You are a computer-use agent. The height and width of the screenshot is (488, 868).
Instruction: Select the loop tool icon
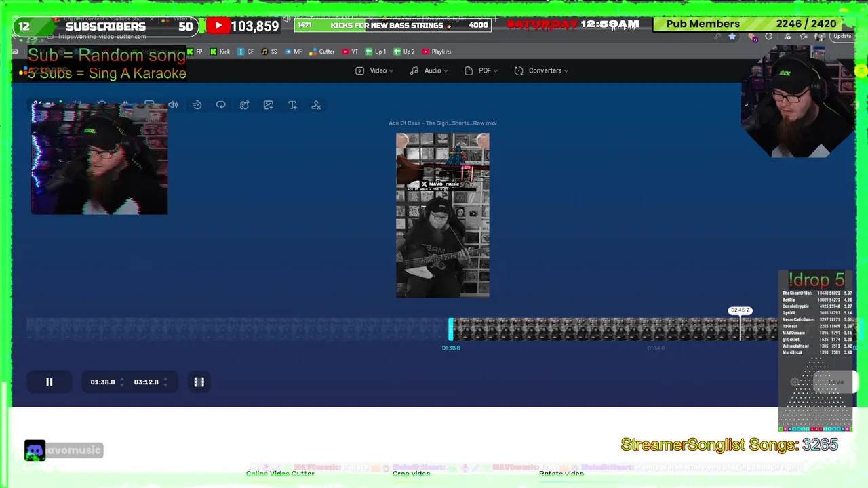tap(220, 105)
